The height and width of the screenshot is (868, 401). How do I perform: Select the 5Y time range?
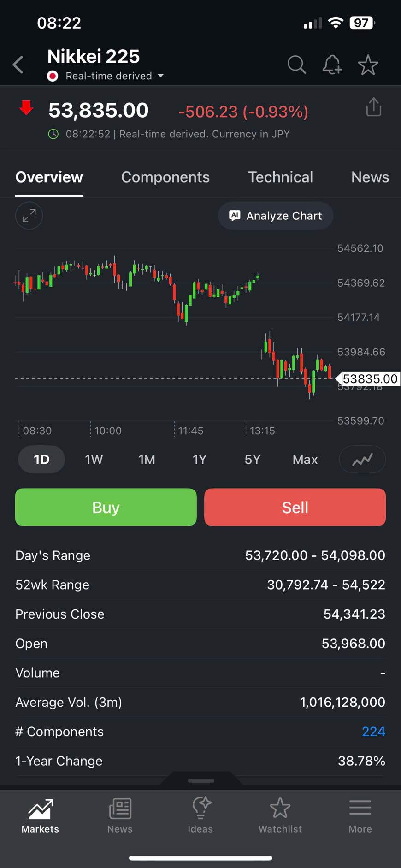[x=253, y=460]
